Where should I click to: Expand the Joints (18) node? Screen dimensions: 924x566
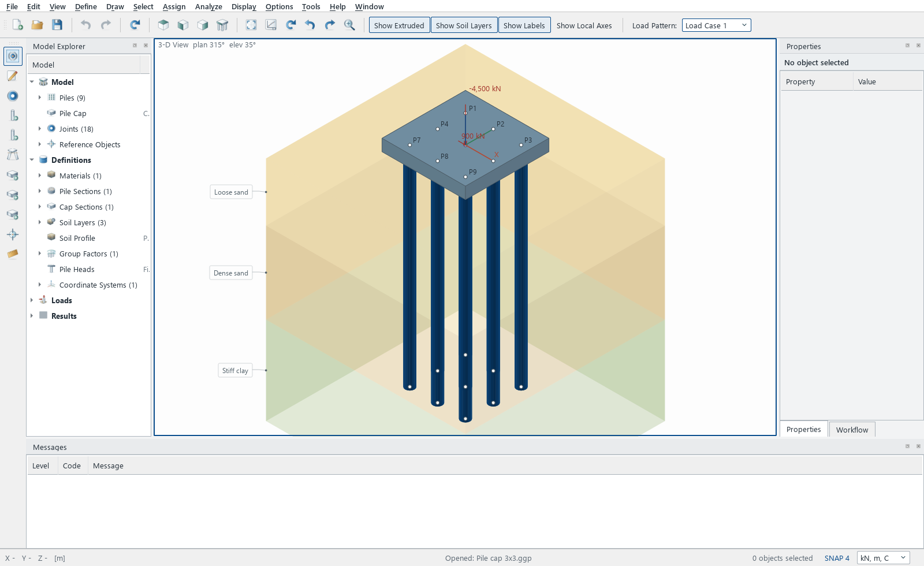pyautogui.click(x=40, y=129)
